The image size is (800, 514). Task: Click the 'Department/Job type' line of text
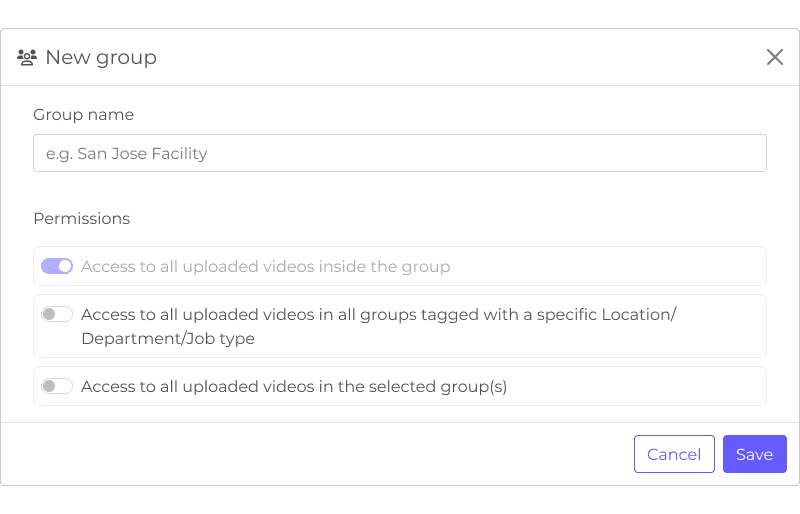[x=168, y=338]
